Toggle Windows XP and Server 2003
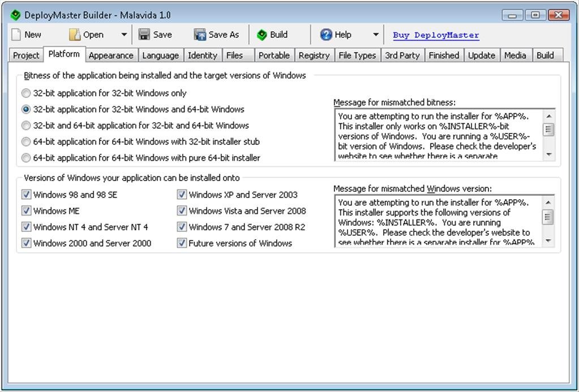The width and height of the screenshot is (579, 392). pyautogui.click(x=182, y=195)
